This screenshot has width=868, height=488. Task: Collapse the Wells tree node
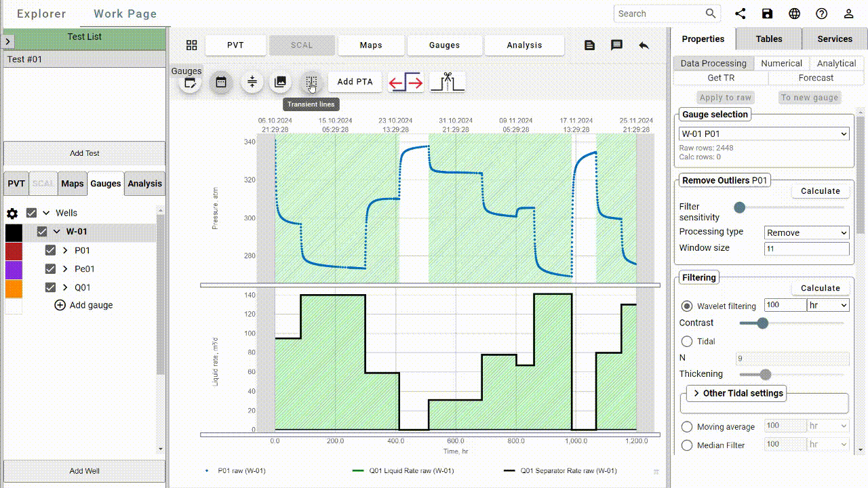tap(46, 213)
